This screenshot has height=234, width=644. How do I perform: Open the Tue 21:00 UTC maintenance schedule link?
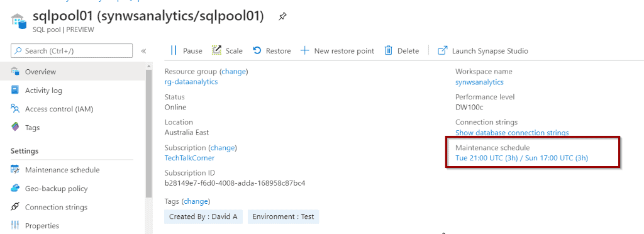pyautogui.click(x=521, y=158)
